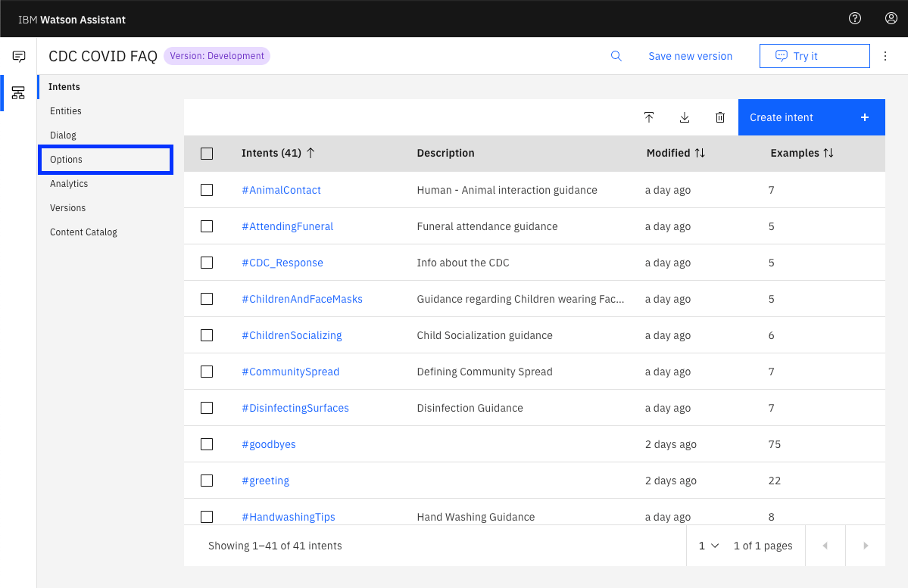Click the examples count 75
The height and width of the screenshot is (588, 908).
tap(774, 444)
